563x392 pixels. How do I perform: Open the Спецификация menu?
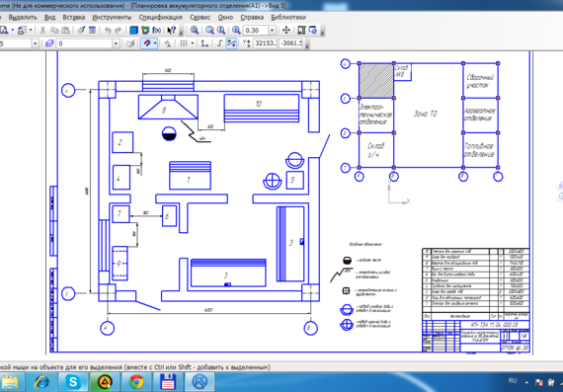160,17
